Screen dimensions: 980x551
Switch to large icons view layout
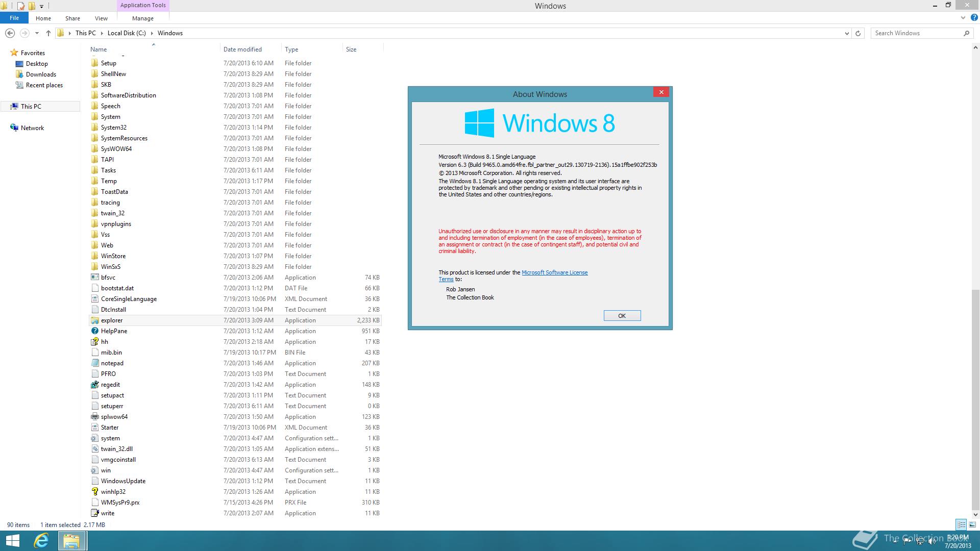[972, 524]
